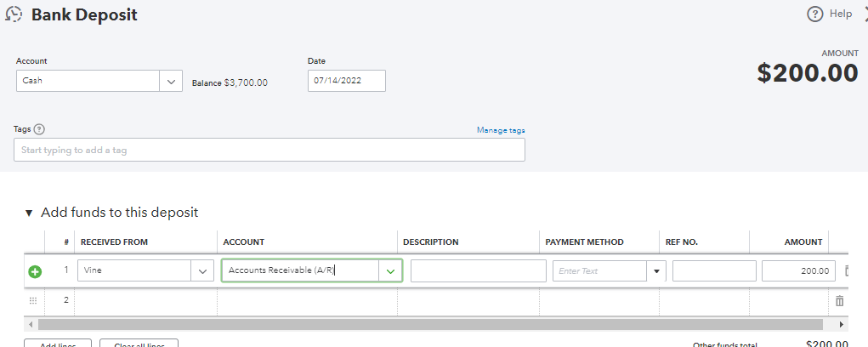Viewport: 868px width, 347px height.
Task: Click the drag handle on row 2
Action: point(34,300)
